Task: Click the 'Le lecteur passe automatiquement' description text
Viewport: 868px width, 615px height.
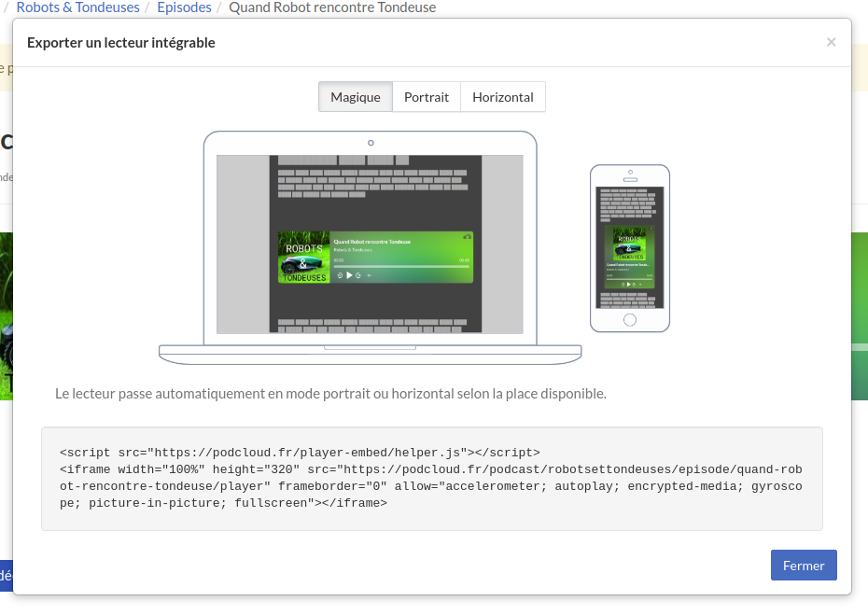Action: 330,394
